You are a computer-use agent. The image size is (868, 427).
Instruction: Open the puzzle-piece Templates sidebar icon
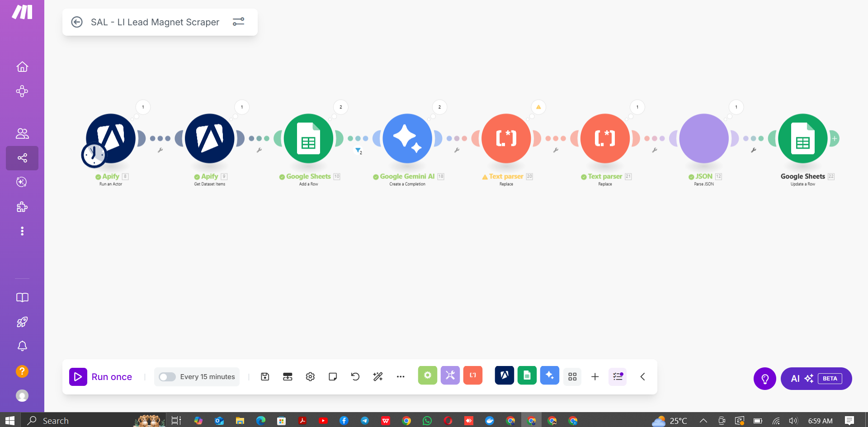(22, 207)
